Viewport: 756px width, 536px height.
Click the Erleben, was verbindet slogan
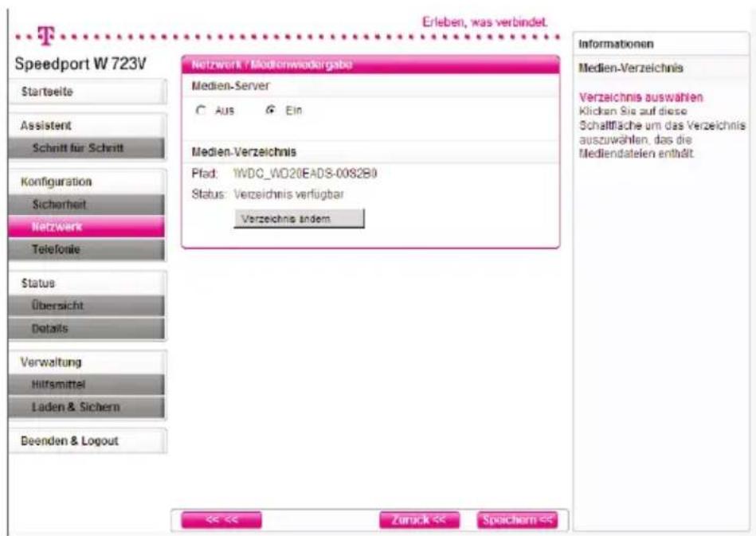click(484, 22)
